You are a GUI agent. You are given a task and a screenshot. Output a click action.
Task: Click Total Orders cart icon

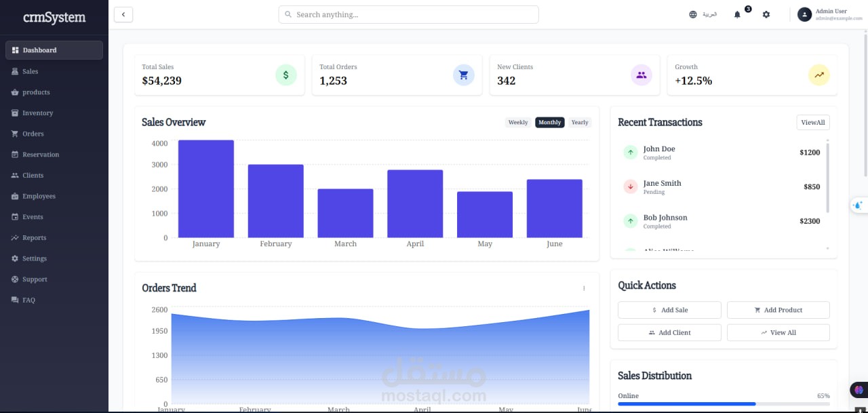pos(463,75)
